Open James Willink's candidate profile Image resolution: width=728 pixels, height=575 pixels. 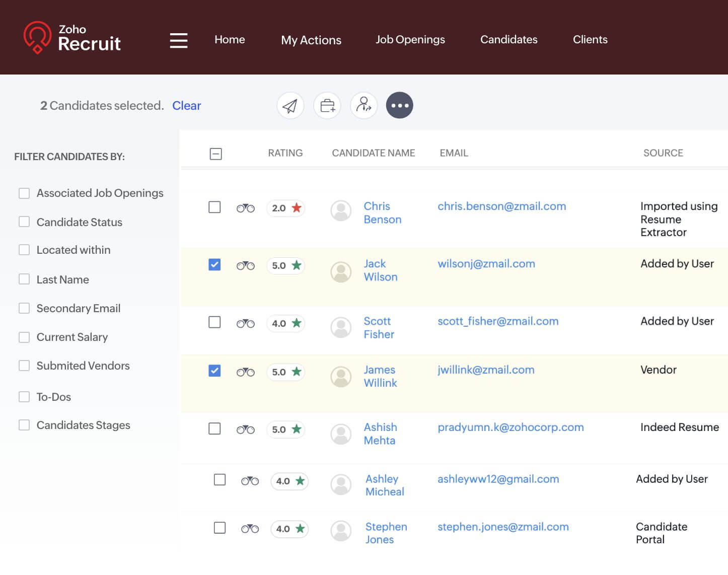(381, 377)
